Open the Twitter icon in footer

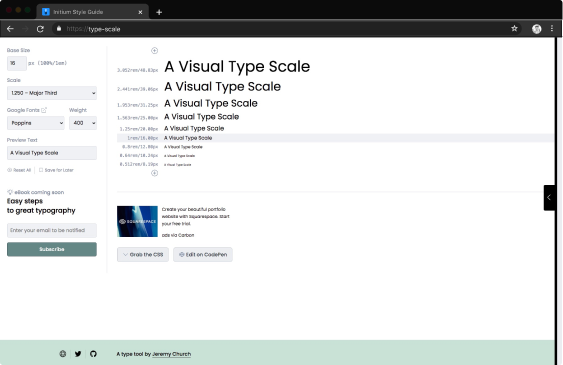click(78, 354)
